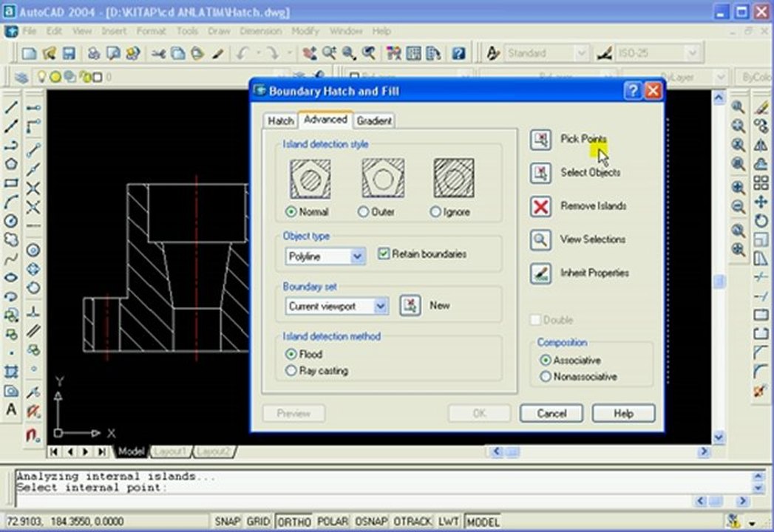Open the ISO-25 dimension style dropdown
This screenshot has width=774, height=532.
692,52
